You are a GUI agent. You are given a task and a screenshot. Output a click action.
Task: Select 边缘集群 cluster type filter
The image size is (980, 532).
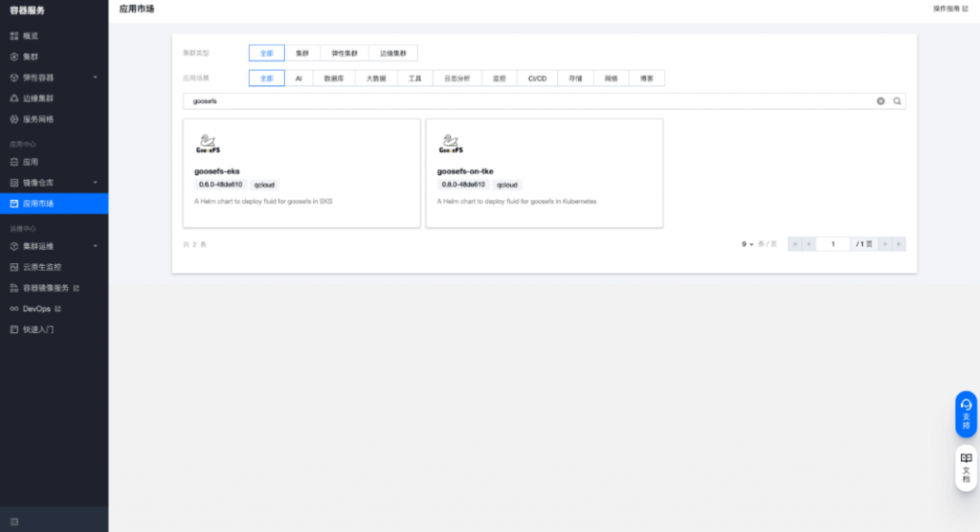tap(393, 54)
